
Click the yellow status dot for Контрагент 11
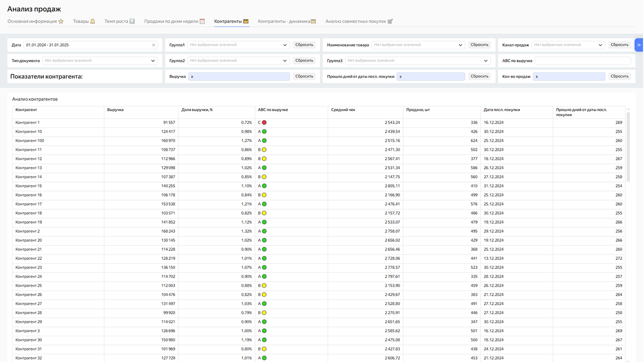264,150
